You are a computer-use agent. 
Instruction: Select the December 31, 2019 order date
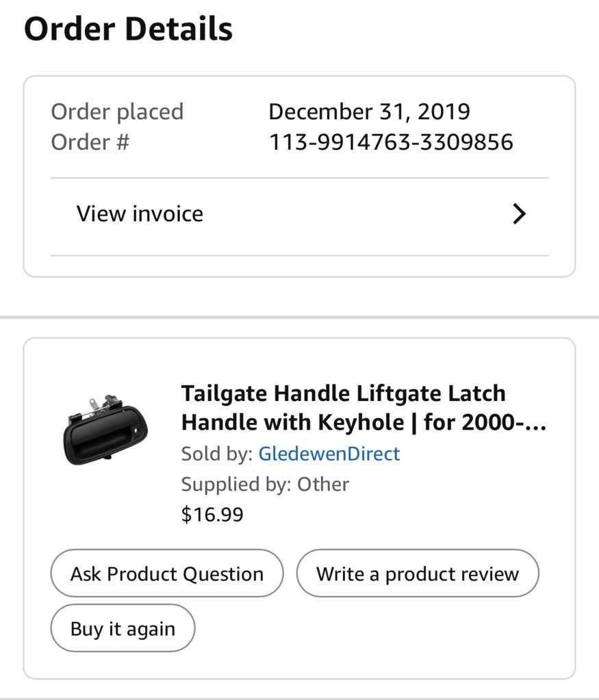370,112
